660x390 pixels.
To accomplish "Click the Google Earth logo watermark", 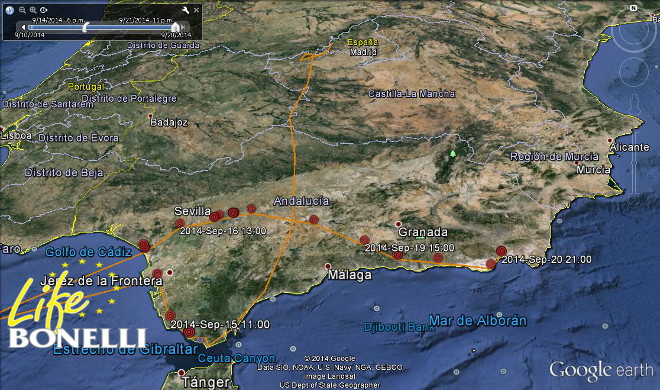I will point(601,371).
